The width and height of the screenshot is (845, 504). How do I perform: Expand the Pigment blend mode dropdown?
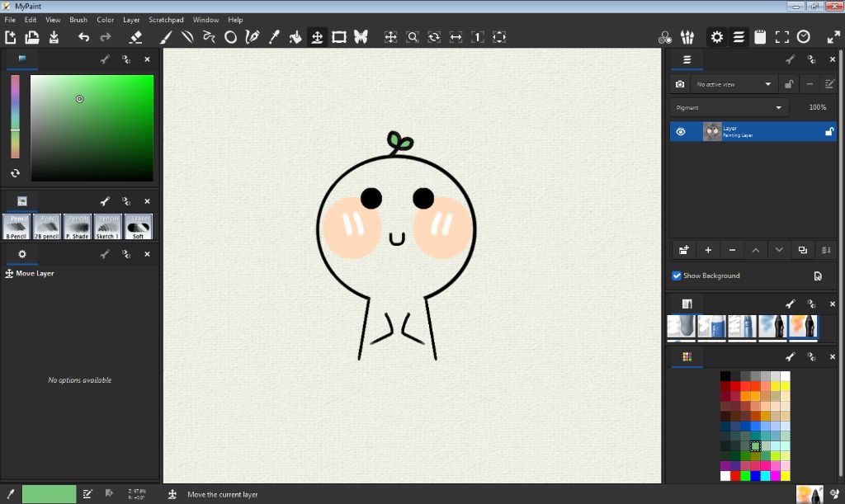[x=729, y=108]
